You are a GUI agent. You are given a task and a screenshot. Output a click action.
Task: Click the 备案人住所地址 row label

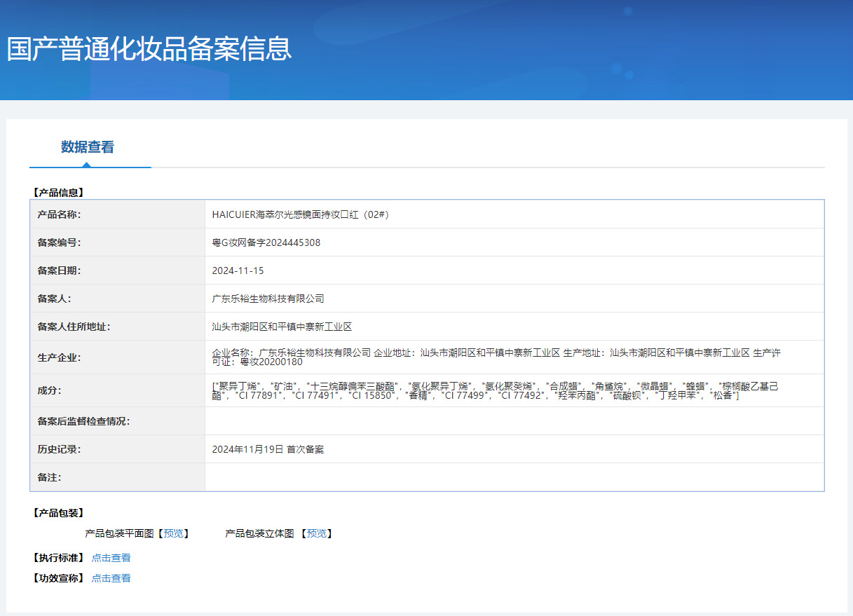click(x=74, y=327)
